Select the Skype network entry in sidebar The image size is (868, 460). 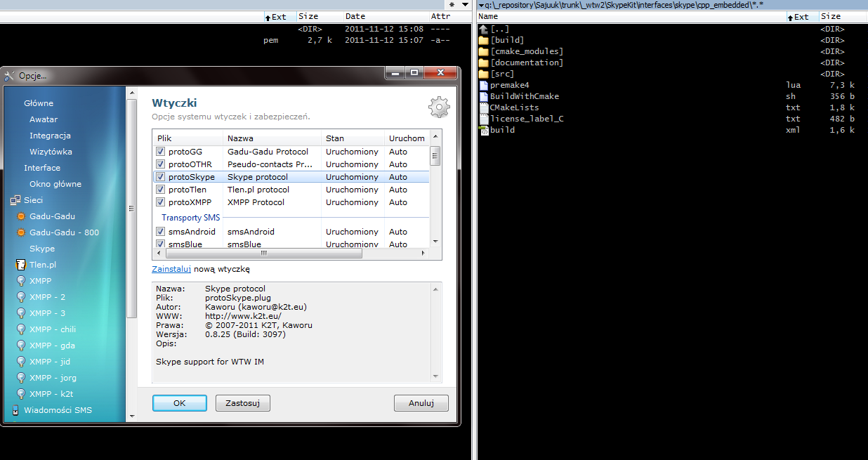(42, 249)
